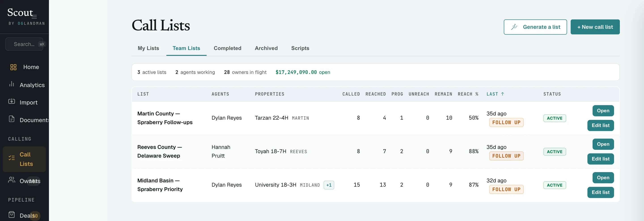Click the University 18-3H property
The width and height of the screenshot is (644, 221).
click(x=275, y=185)
